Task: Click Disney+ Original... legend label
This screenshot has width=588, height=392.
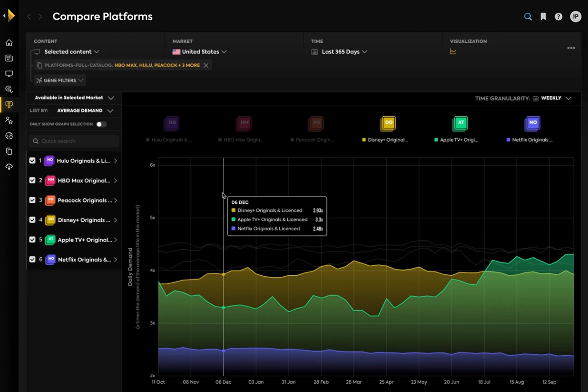Action: pos(388,140)
